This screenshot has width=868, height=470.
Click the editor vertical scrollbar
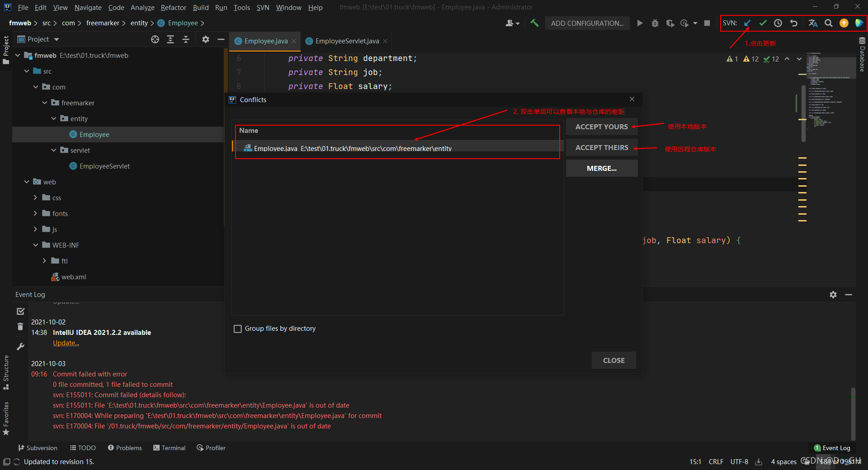(803, 113)
